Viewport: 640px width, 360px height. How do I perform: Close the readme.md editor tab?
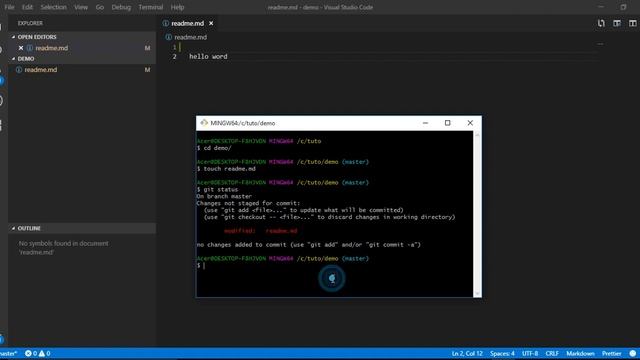click(211, 23)
